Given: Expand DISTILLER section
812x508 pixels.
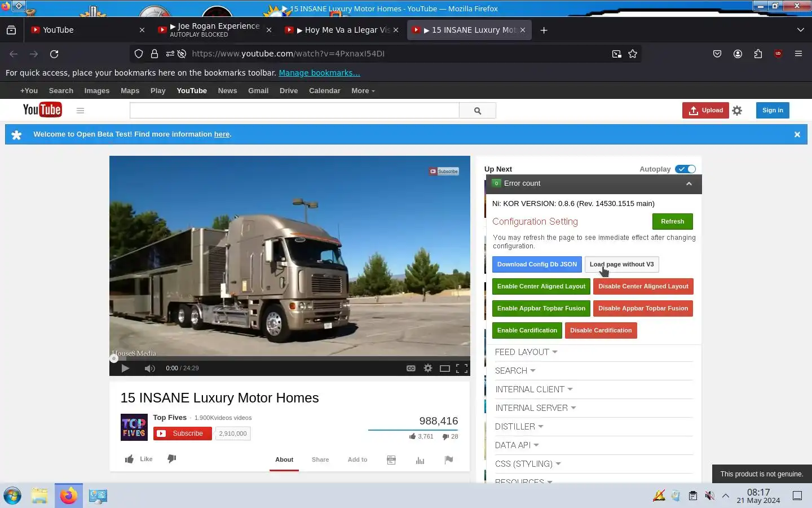Looking at the screenshot, I should 519,427.
